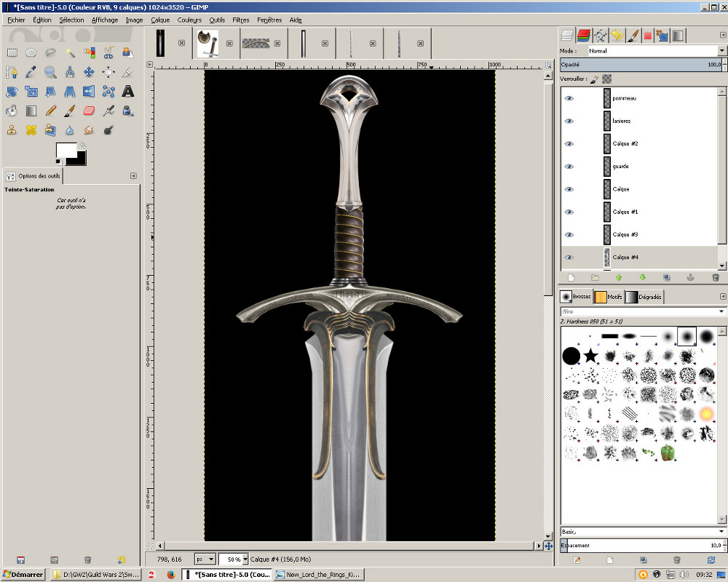Toggle visibility of Calque #1 layer
728x582 pixels.
(x=569, y=212)
